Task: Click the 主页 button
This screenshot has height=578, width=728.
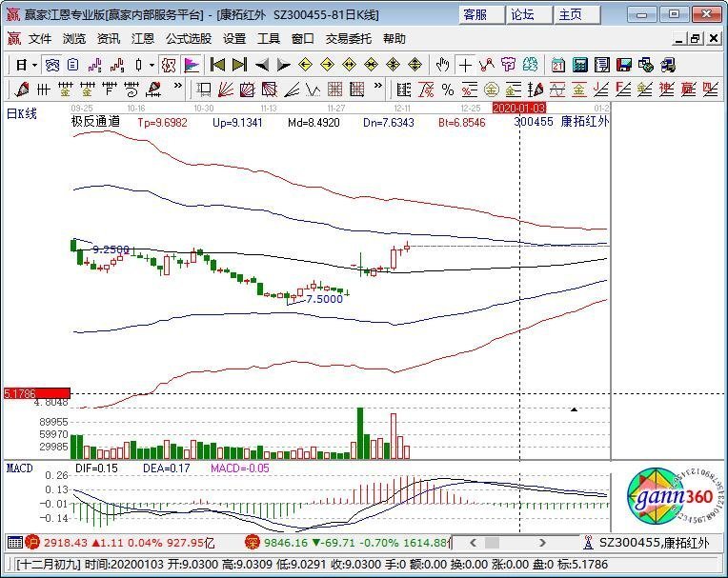Action: click(x=576, y=15)
